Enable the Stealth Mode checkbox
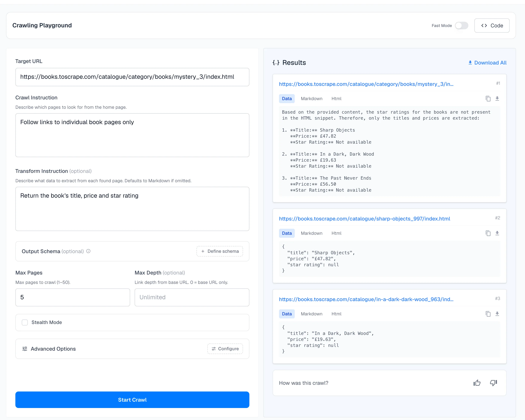This screenshot has width=525, height=420. [x=25, y=322]
